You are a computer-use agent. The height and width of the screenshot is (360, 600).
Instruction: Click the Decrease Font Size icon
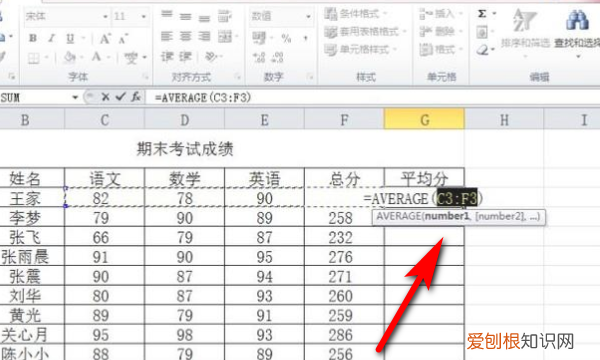click(x=123, y=39)
